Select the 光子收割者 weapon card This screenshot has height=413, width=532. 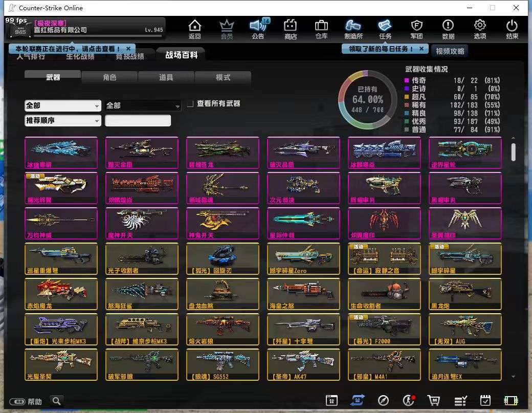tap(142, 258)
